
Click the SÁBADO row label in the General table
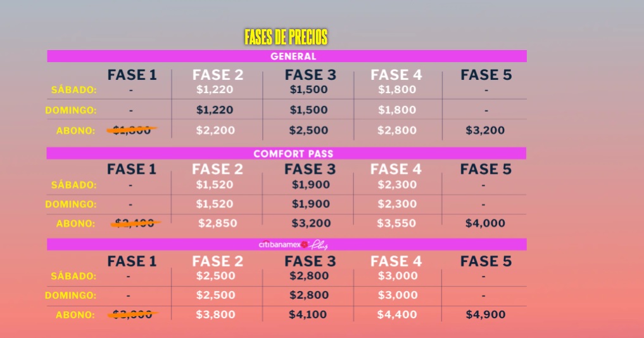[x=74, y=90]
